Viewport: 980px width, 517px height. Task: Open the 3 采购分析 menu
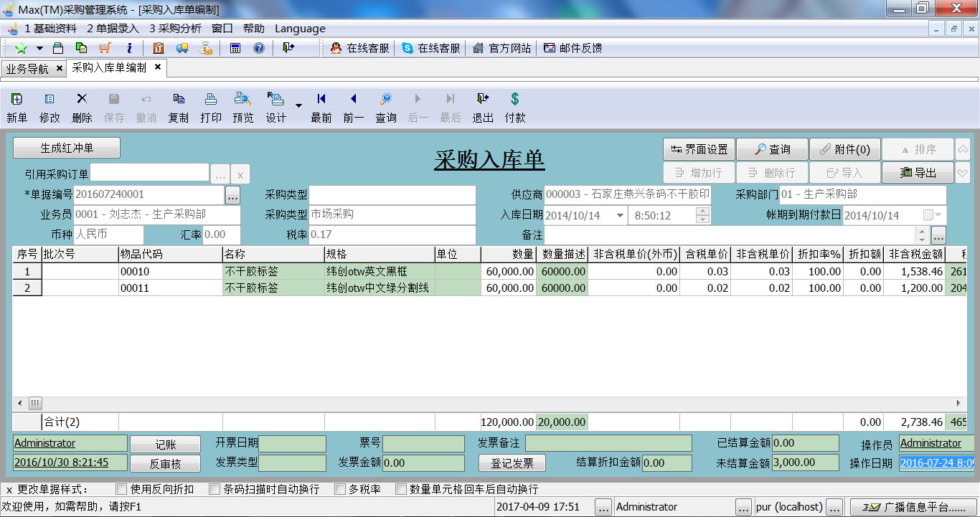(x=175, y=29)
